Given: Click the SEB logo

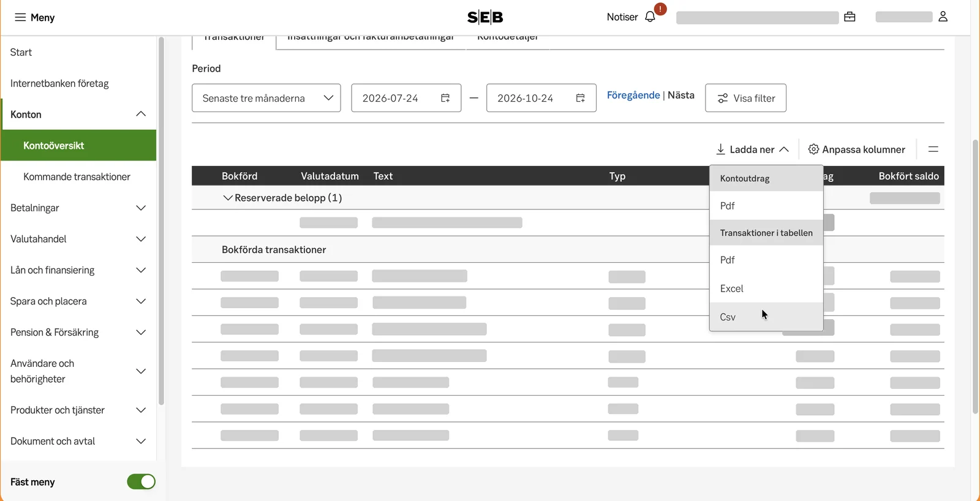Looking at the screenshot, I should coord(485,17).
